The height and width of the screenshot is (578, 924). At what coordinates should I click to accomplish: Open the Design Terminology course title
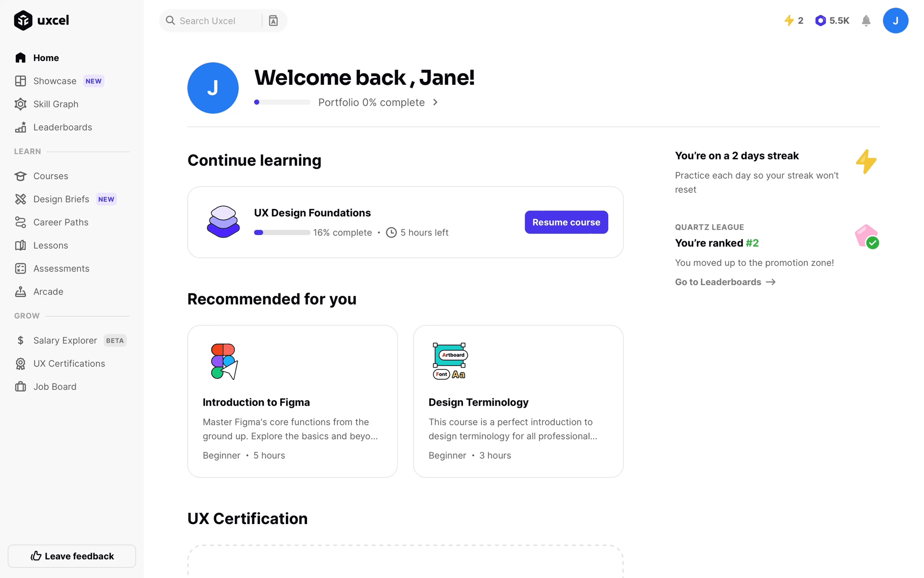[478, 402]
